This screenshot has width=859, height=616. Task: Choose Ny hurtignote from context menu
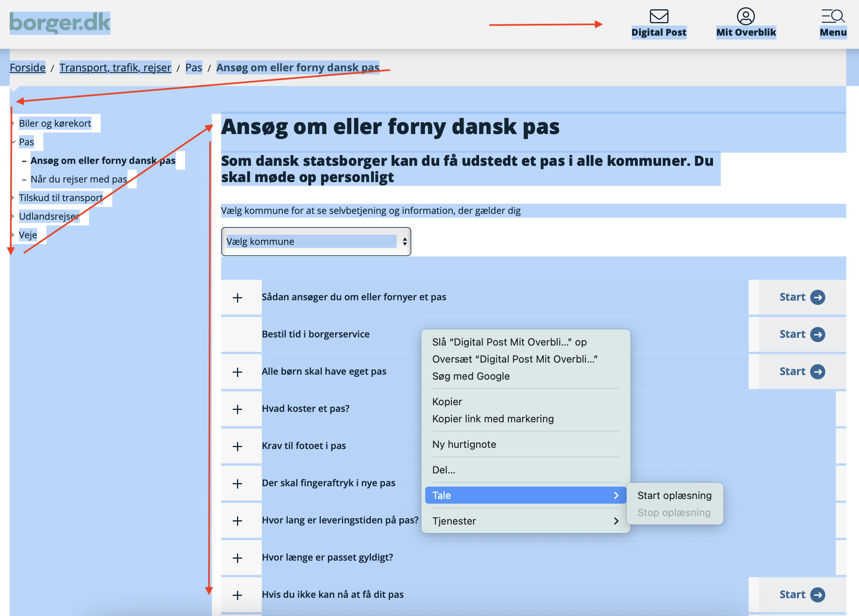click(x=526, y=444)
